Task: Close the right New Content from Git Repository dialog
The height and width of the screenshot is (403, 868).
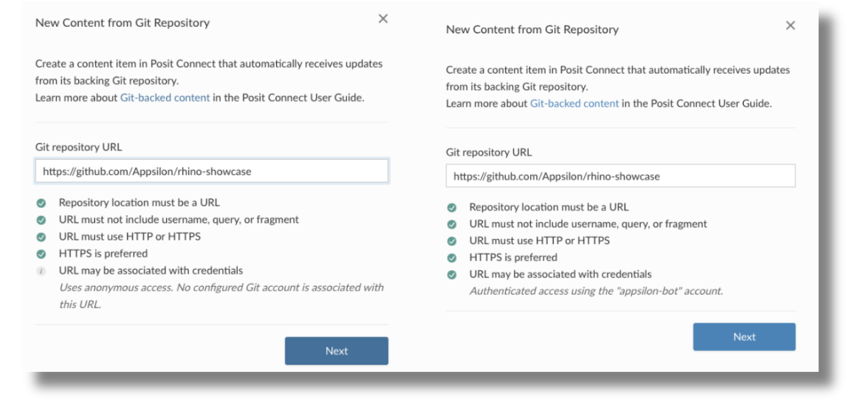Action: (790, 26)
